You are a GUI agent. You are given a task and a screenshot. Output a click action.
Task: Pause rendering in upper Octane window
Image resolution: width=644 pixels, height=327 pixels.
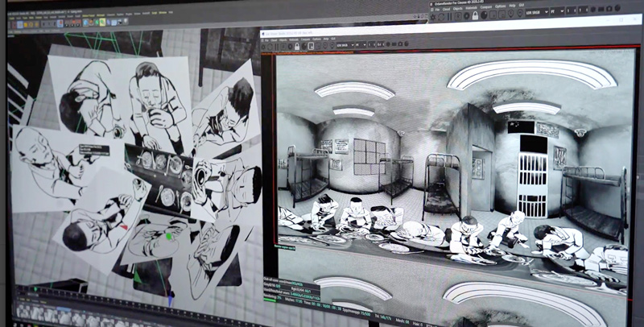pos(449,16)
